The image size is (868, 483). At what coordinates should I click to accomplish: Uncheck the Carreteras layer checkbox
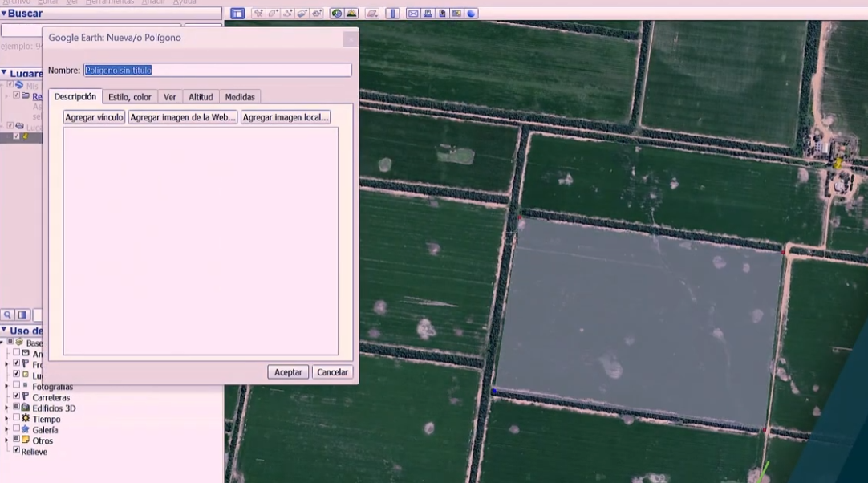pyautogui.click(x=16, y=396)
